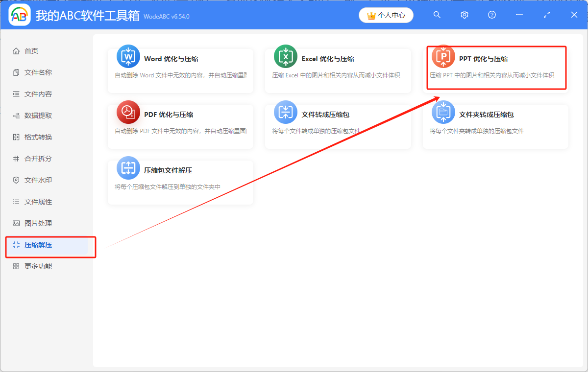
Task: Click the PPT 优化与压缩 orange icon
Action: click(443, 57)
